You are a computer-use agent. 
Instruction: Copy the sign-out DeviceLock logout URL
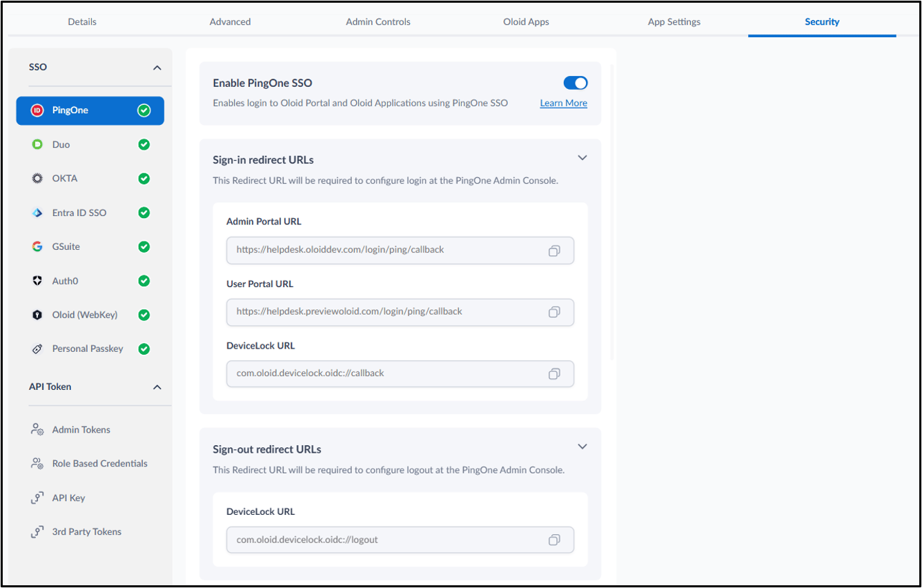554,540
